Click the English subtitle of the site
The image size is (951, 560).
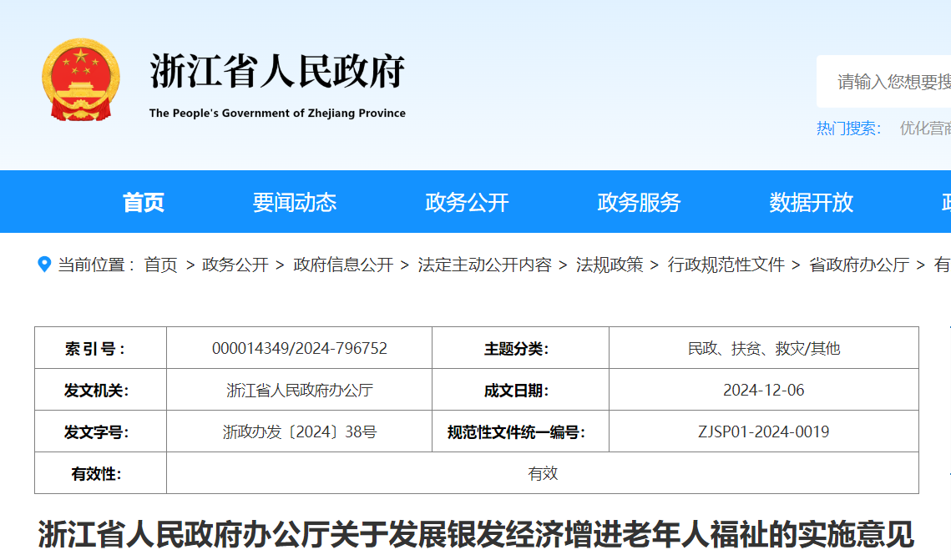tap(277, 114)
